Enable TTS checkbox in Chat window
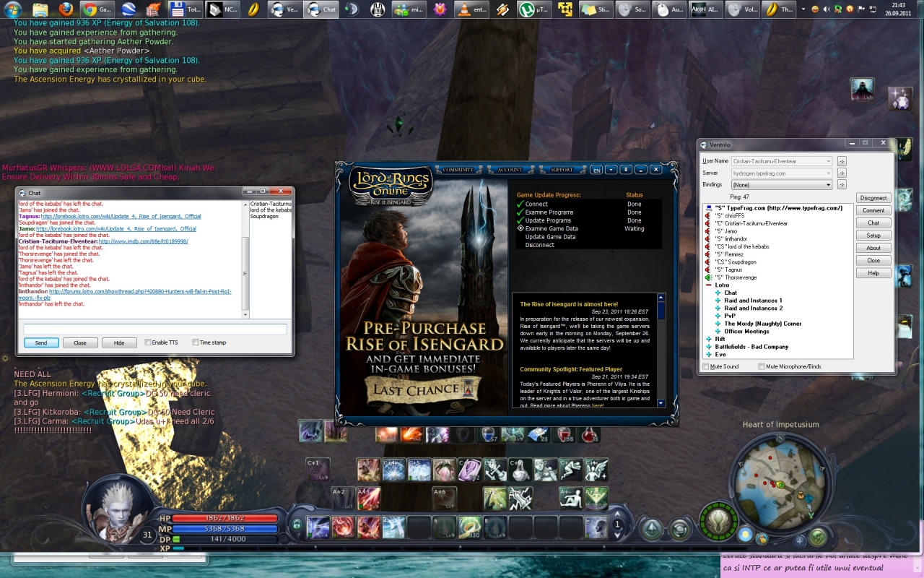This screenshot has width=924, height=578. pyautogui.click(x=148, y=342)
